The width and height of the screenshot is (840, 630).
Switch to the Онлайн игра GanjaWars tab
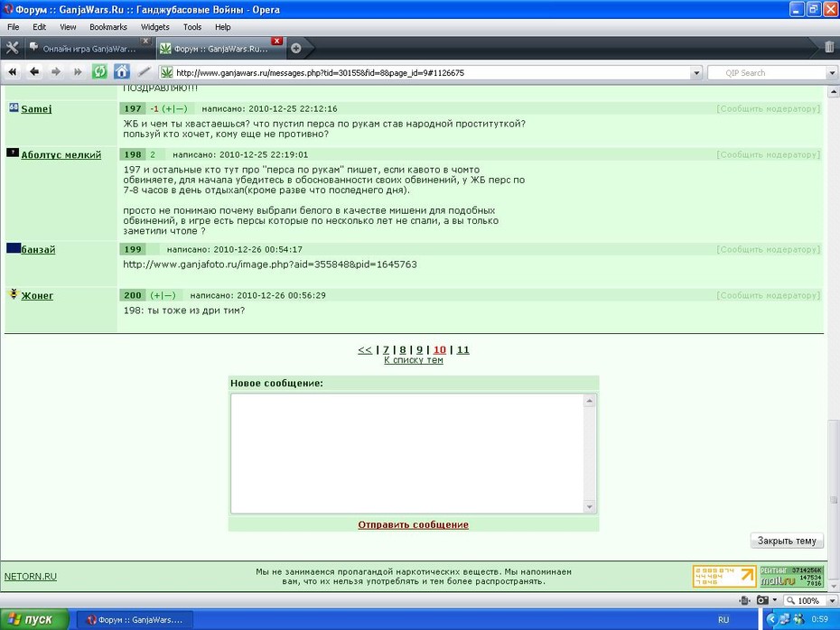89,49
